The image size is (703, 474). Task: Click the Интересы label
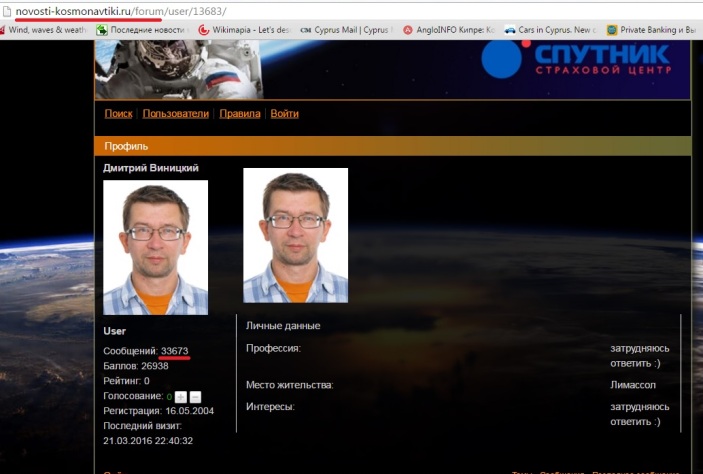pos(270,407)
